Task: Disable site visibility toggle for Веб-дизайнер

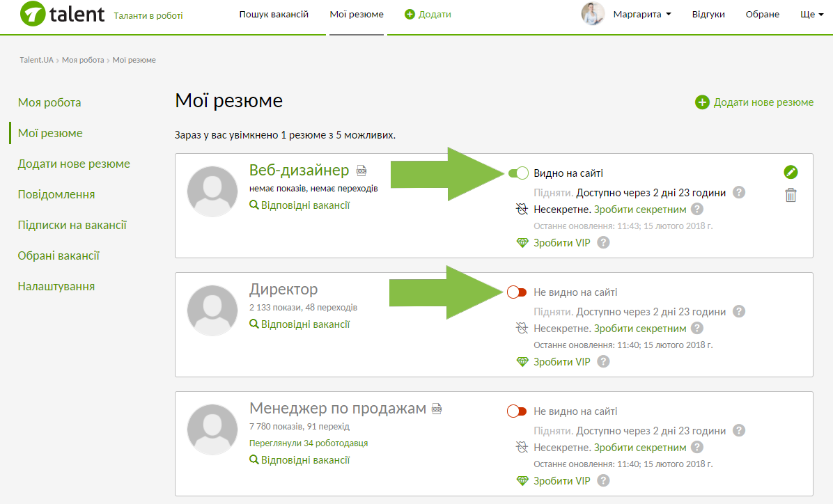Action: click(517, 173)
